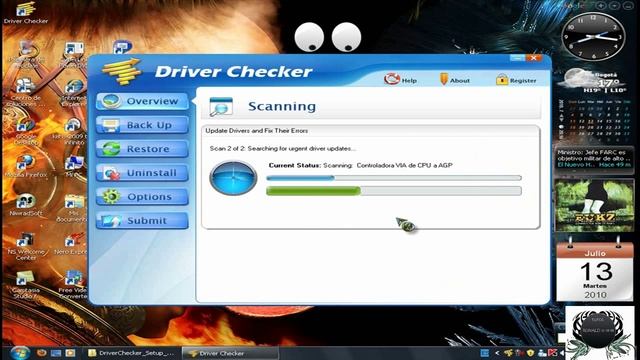Click the yellow shield security tray icon
This screenshot has width=640, height=360.
[x=530, y=353]
